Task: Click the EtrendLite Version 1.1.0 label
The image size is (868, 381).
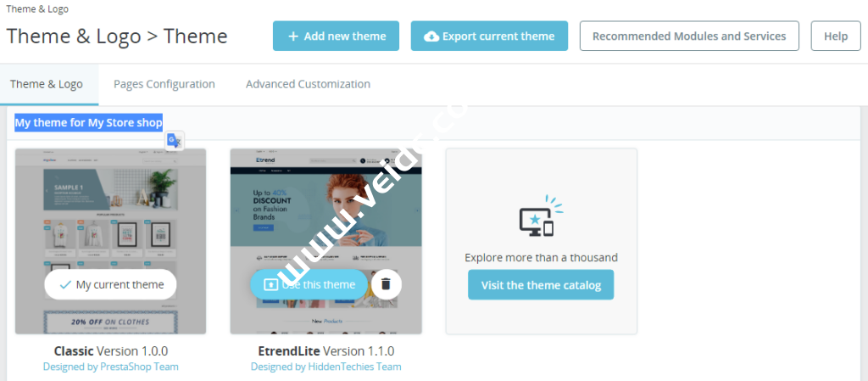Action: click(x=326, y=351)
